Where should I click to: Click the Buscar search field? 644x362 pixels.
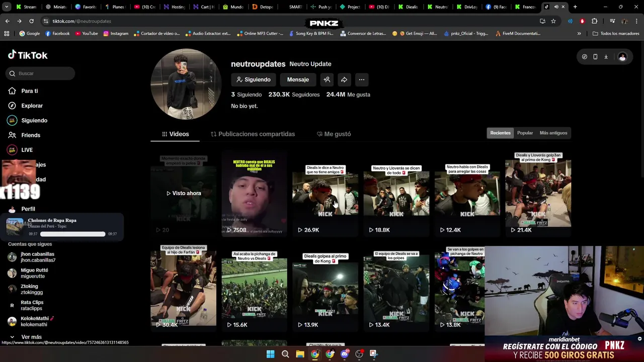tap(41, 73)
